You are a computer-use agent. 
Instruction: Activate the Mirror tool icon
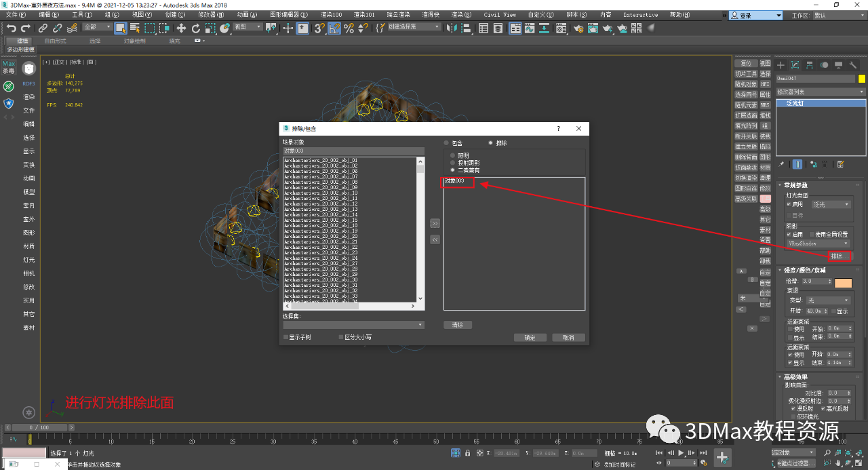click(x=450, y=28)
